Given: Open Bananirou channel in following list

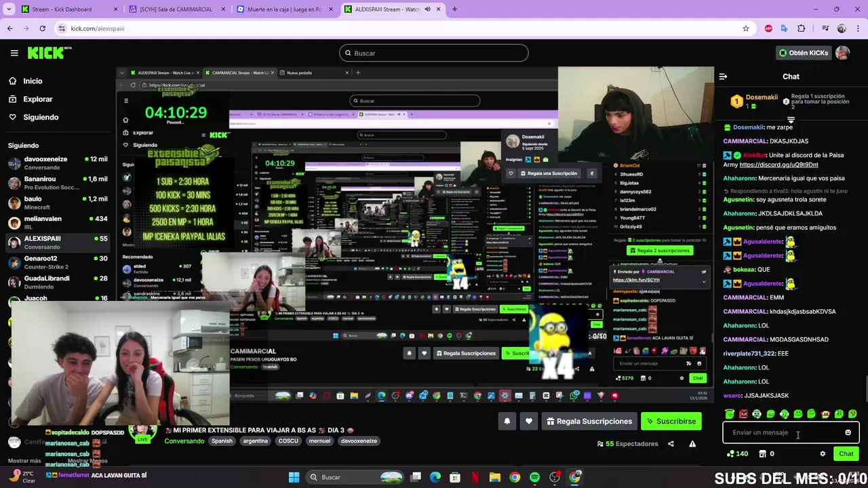Looking at the screenshot, I should 58,183.
